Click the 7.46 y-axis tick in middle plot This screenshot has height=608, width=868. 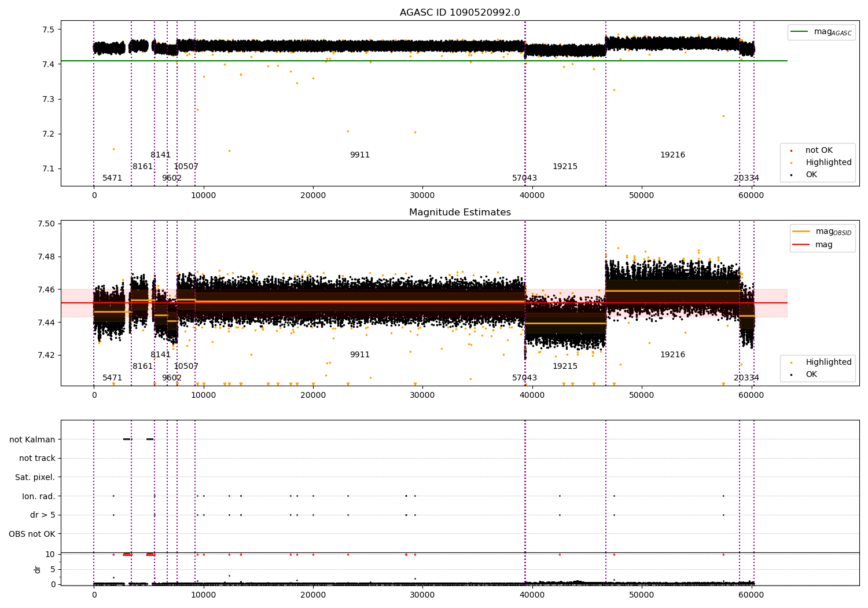[x=47, y=290]
